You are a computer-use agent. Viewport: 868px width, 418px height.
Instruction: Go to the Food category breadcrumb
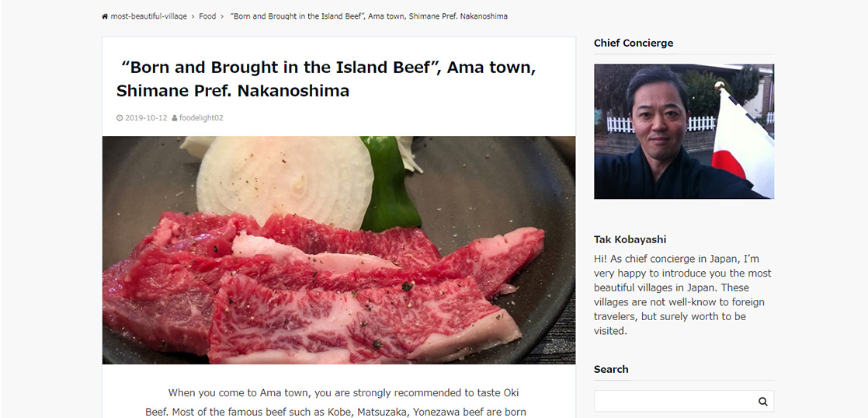pyautogui.click(x=207, y=16)
